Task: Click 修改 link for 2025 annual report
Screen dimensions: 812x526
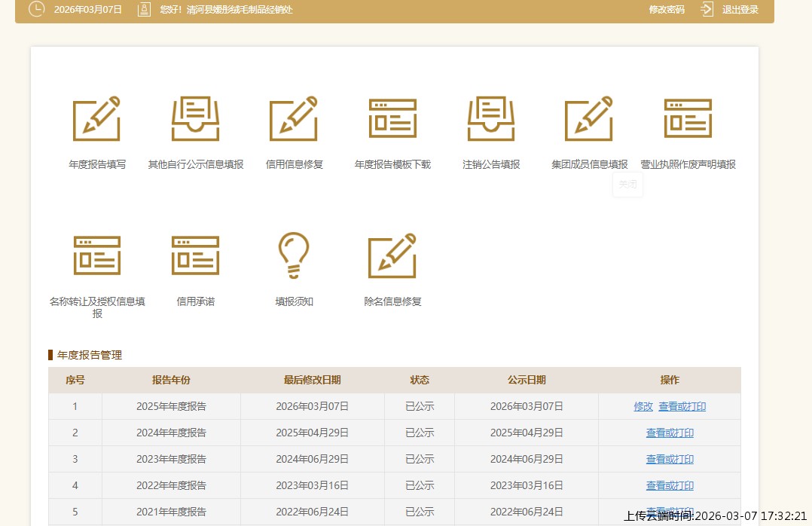Action: (x=643, y=406)
